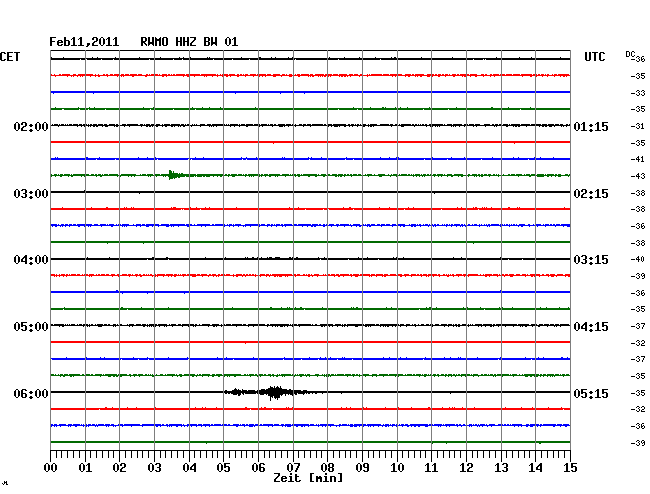Click the DC value -31

[638, 126]
